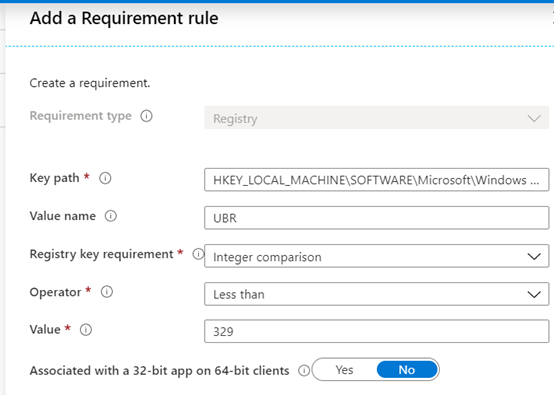Viewport: 554px width, 395px height.
Task: Click info icon next to Value name
Action: [111, 216]
